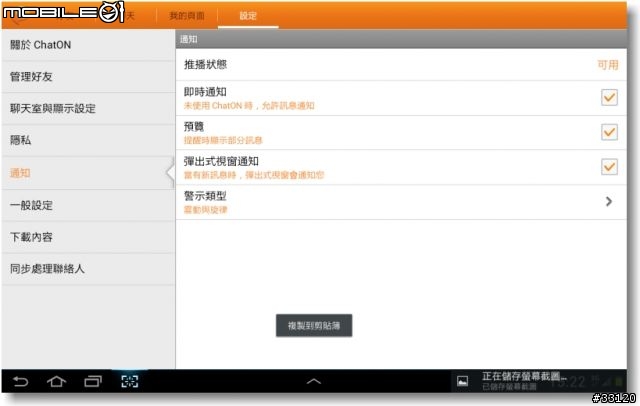Tap the screen capture icon in navigation bar
640x406 pixels.
(130, 382)
